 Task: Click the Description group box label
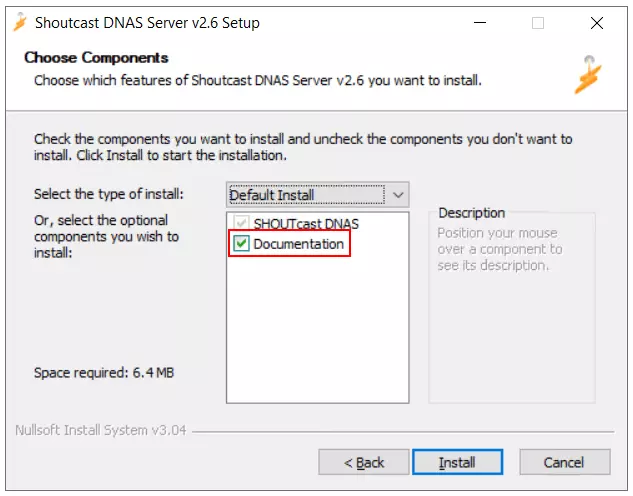pyautogui.click(x=472, y=213)
